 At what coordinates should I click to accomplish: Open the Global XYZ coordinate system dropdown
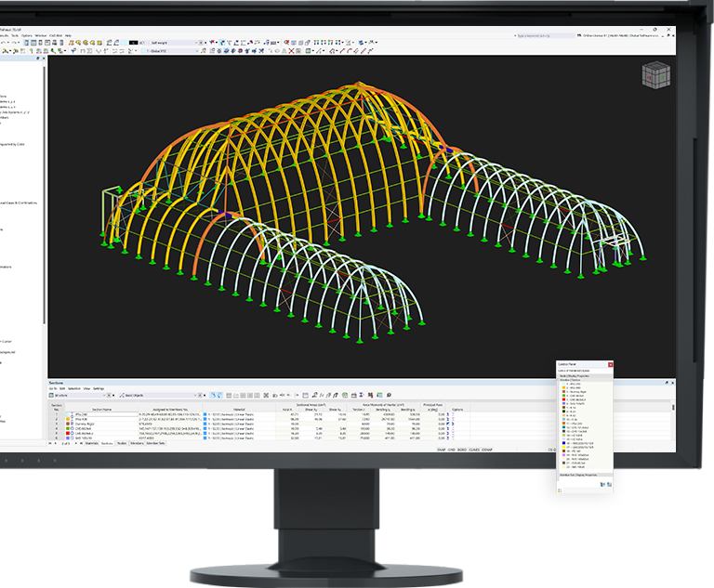pos(196,51)
